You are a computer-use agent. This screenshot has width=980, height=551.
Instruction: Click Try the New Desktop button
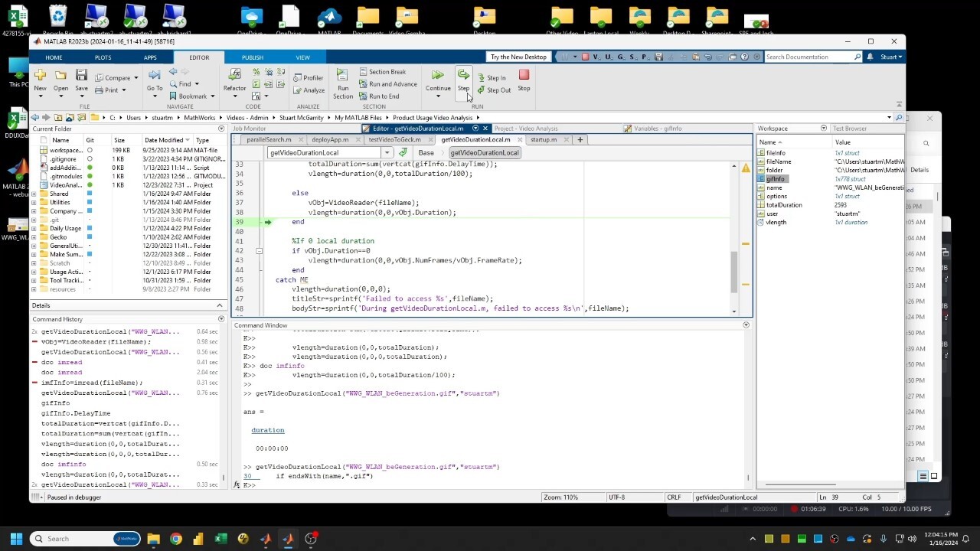coord(519,57)
